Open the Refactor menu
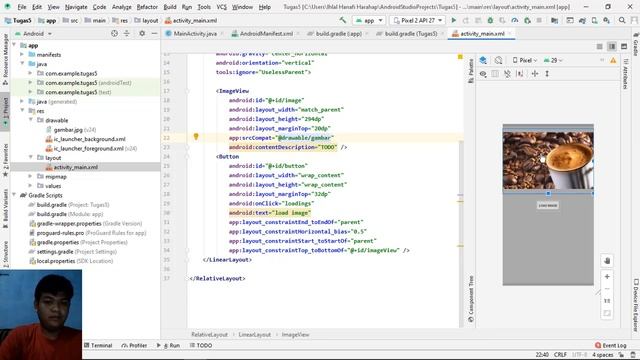Image resolution: width=640 pixels, height=360 pixels. [x=147, y=7]
